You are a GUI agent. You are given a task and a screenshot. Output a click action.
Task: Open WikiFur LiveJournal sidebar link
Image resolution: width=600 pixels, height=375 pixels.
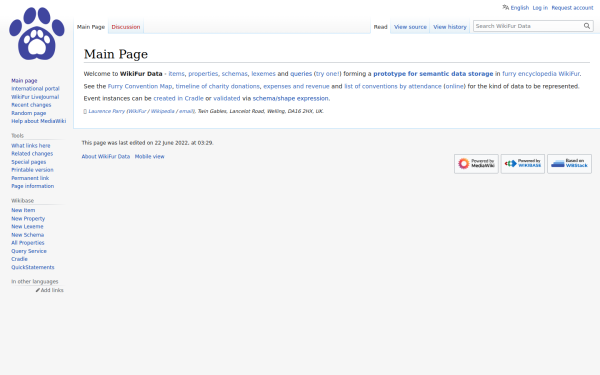point(35,97)
